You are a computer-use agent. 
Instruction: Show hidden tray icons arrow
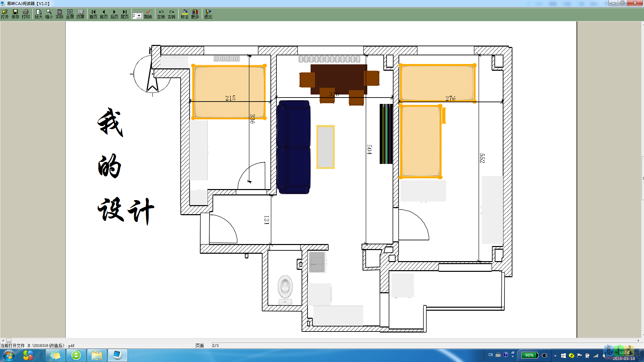[x=555, y=356]
